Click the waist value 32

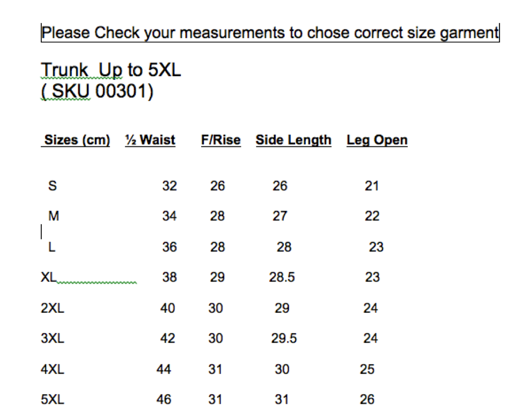pyautogui.click(x=170, y=186)
